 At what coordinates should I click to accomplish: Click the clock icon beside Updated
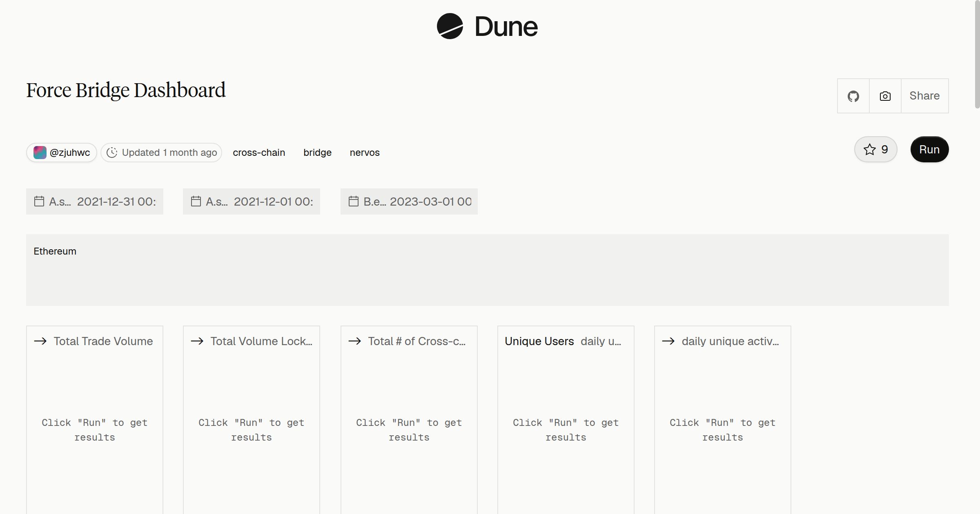112,153
